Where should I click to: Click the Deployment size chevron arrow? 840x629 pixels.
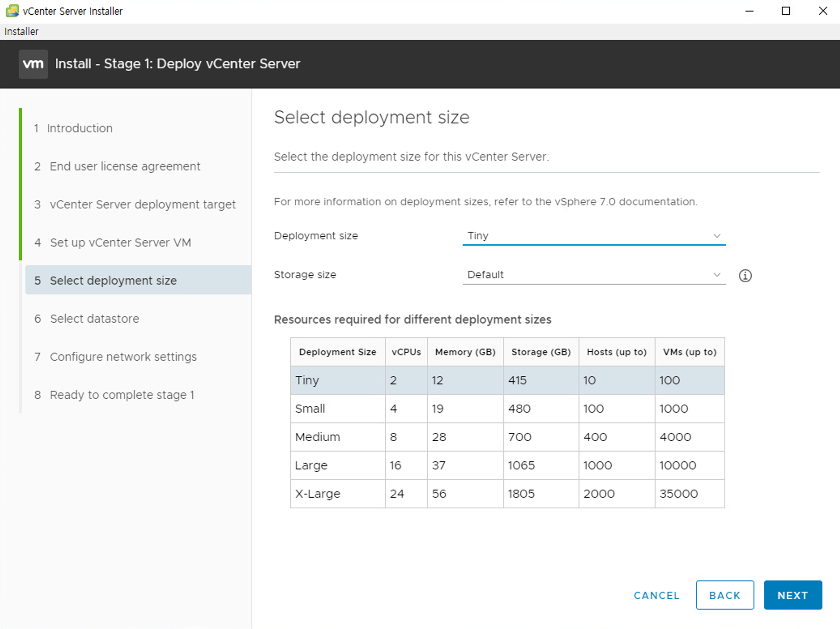[x=717, y=236]
